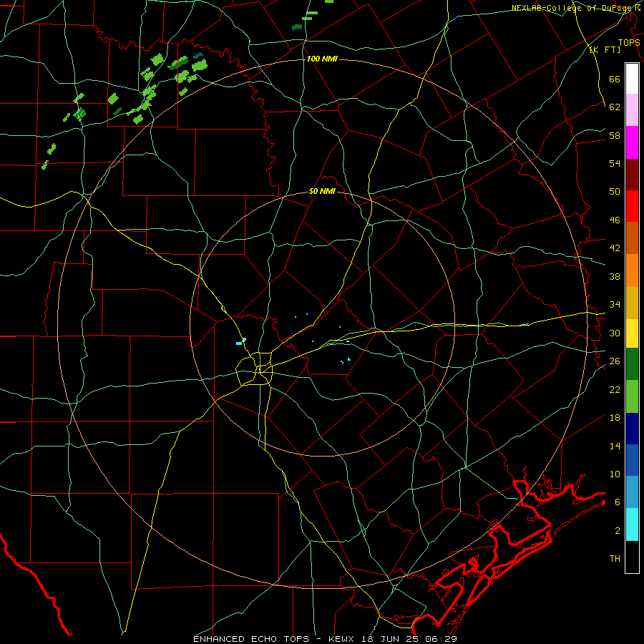
Task: Click the navy blue legend swatch
Action: pos(632,429)
